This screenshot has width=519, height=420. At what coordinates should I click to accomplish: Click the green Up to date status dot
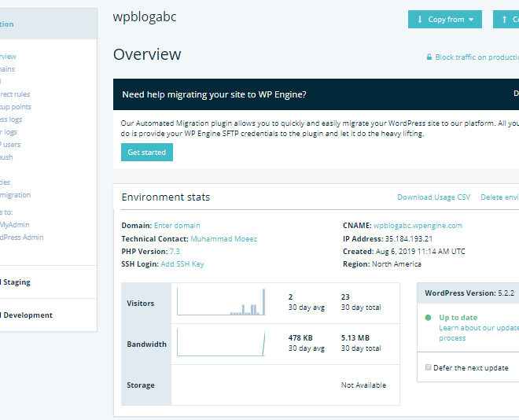428,318
